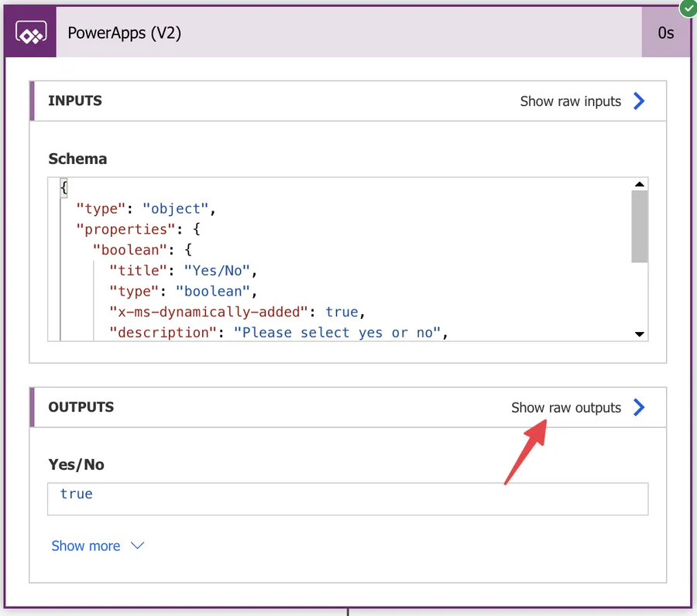Screen dimensions: 697x616
Task: Click the Schema scrollbar thumb
Action: click(x=640, y=227)
